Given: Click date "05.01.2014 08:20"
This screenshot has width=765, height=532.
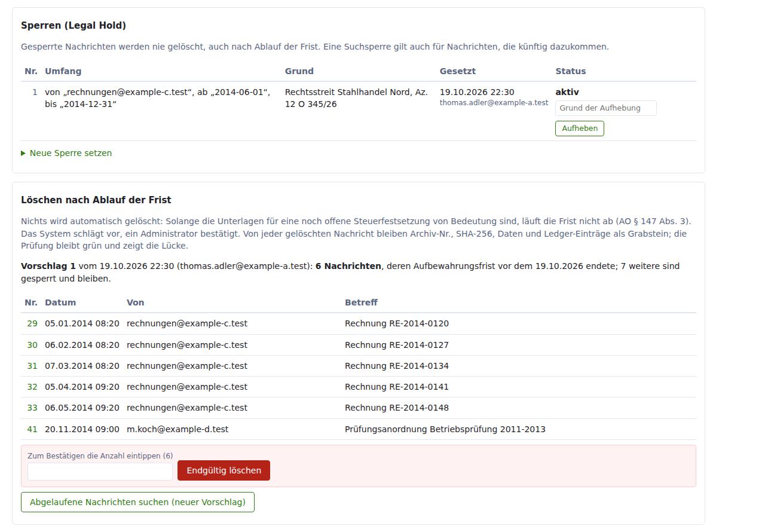Looking at the screenshot, I should 82,323.
